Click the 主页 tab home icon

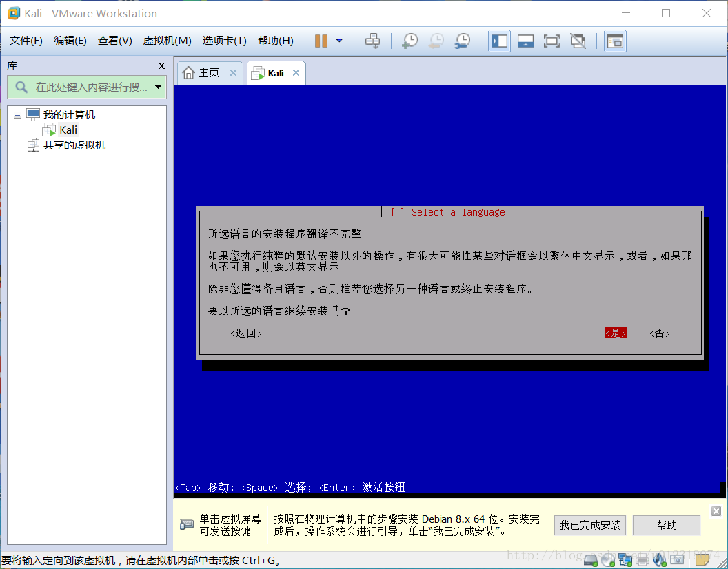pyautogui.click(x=188, y=73)
